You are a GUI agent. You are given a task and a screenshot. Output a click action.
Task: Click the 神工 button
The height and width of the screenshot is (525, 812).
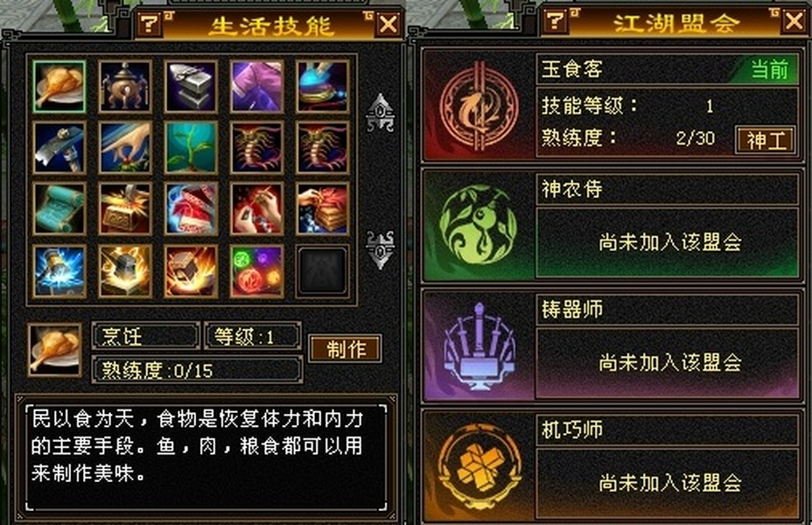pos(766,140)
